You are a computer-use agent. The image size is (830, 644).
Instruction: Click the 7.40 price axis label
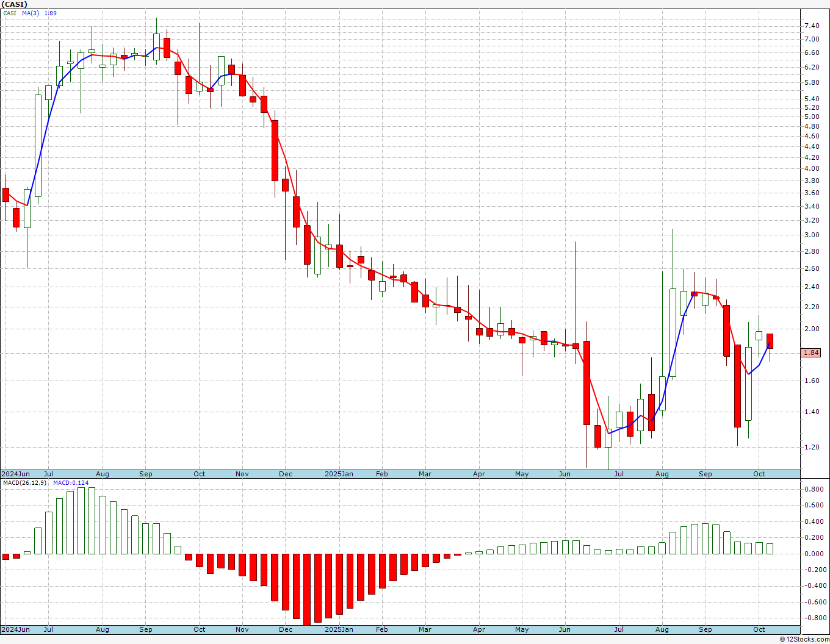point(812,26)
